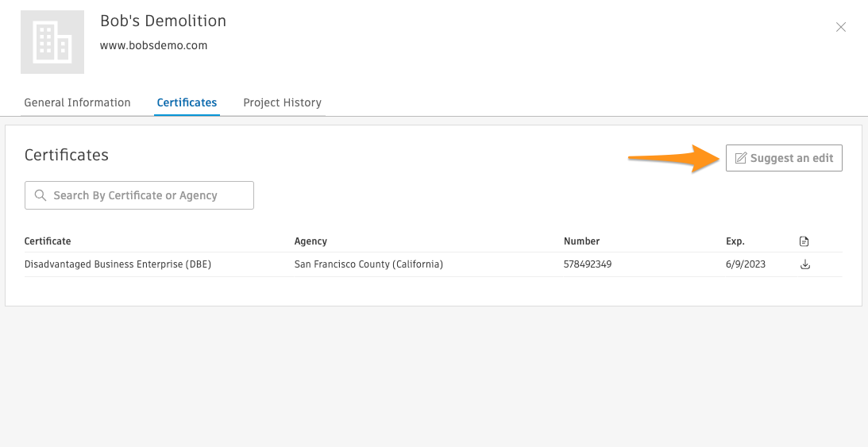The width and height of the screenshot is (868, 447).
Task: Click the Number column header
Action: tap(581, 241)
